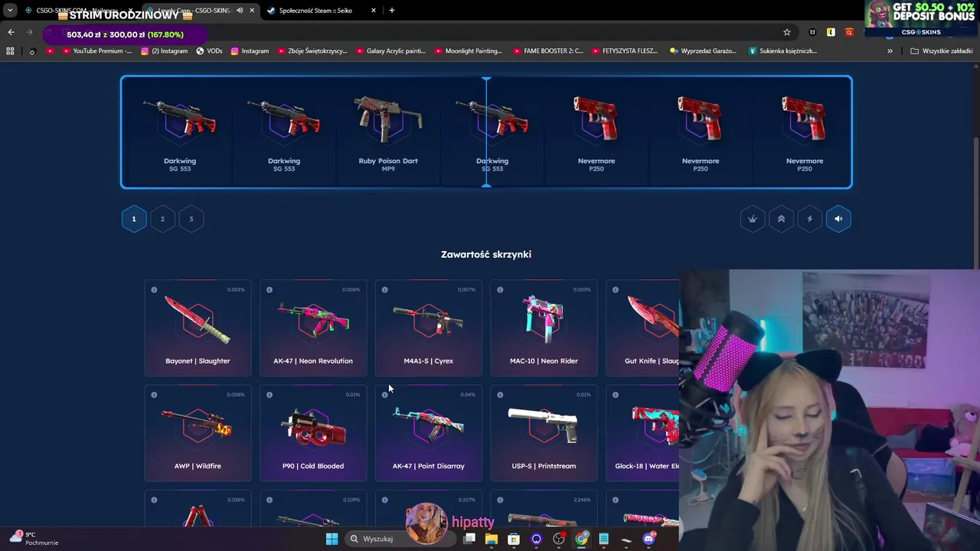Toggle the lightning fast-open hexagon button
980x551 pixels.
coord(810,219)
